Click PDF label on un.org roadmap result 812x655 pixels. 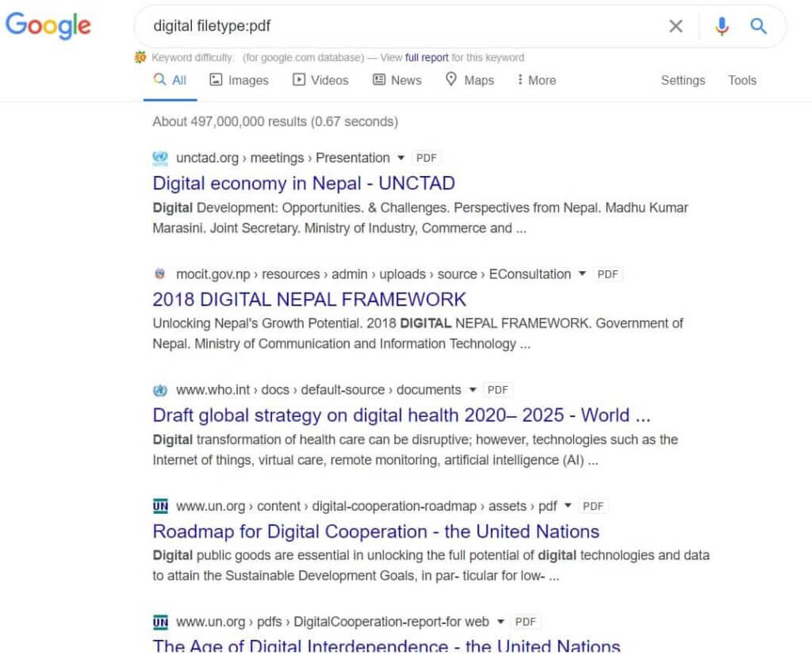593,506
